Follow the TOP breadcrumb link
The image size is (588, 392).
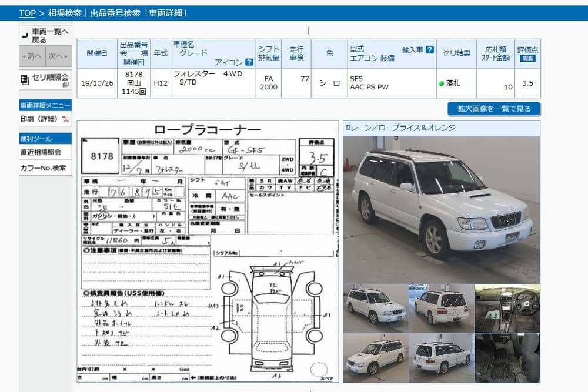click(x=27, y=13)
